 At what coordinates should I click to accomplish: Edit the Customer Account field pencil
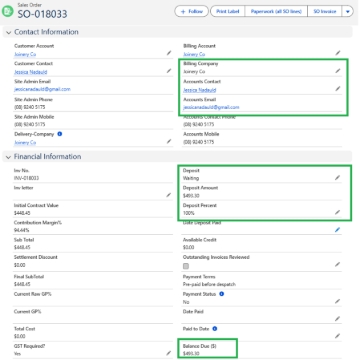(x=169, y=53)
